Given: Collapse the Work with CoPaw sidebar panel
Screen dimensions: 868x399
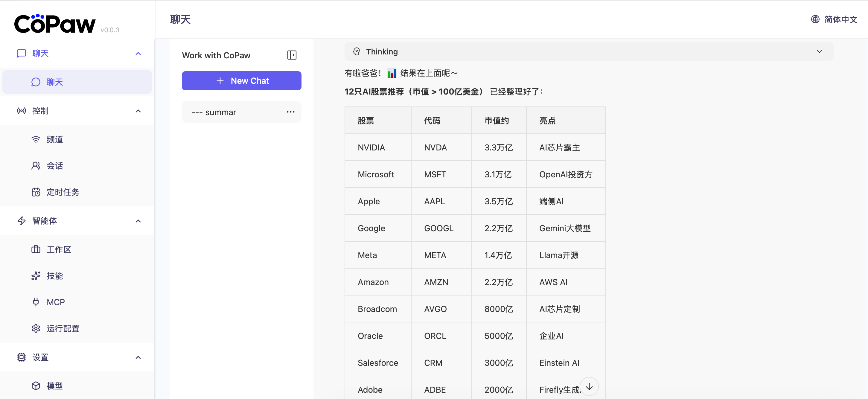Looking at the screenshot, I should pyautogui.click(x=291, y=55).
